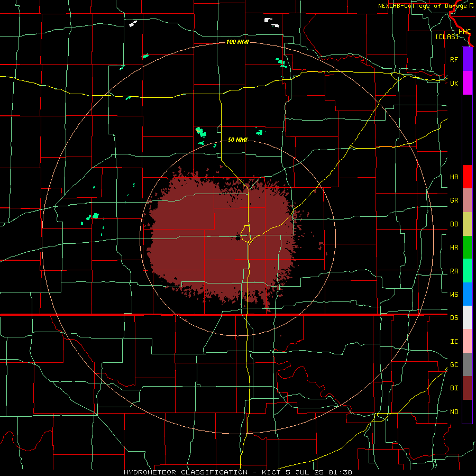The height and width of the screenshot is (476, 476).
Task: Click the 50 NMI range ring label
Action: point(237,140)
